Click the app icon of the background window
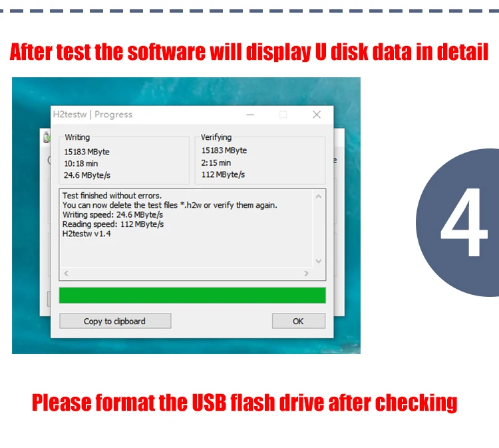The height and width of the screenshot is (448, 499). click(47, 137)
